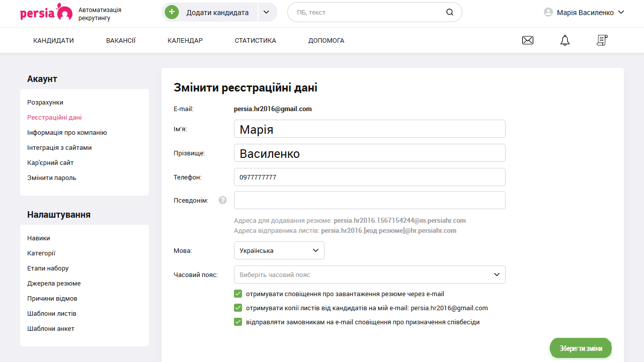Disable interview notifications to clients
Viewport: 644px width, 362px height.
click(237, 322)
